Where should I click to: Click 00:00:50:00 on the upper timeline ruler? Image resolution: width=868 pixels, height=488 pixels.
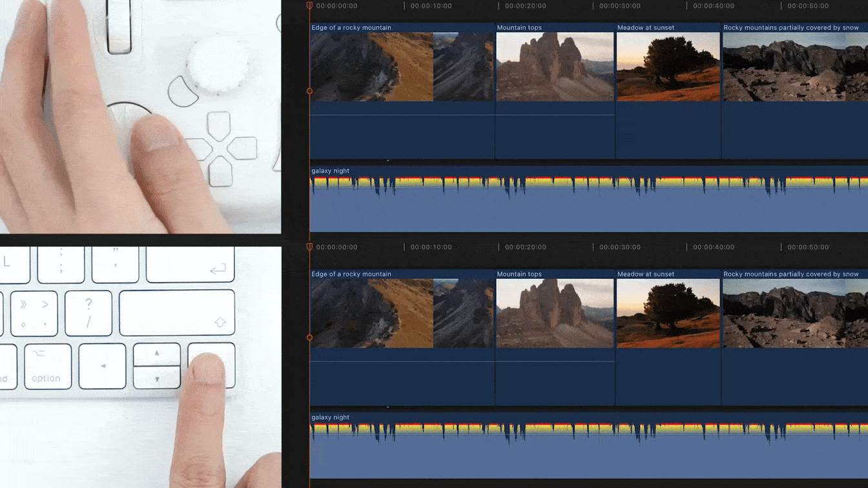(x=807, y=6)
